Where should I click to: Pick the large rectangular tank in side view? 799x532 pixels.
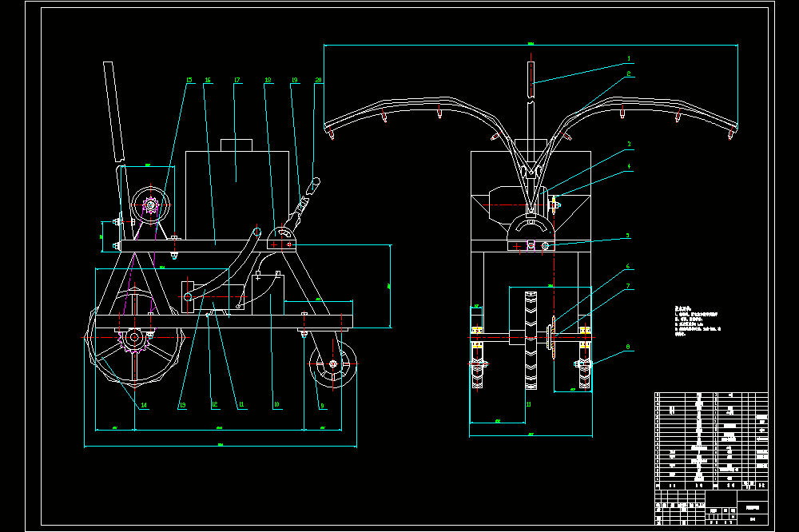tap(237, 195)
